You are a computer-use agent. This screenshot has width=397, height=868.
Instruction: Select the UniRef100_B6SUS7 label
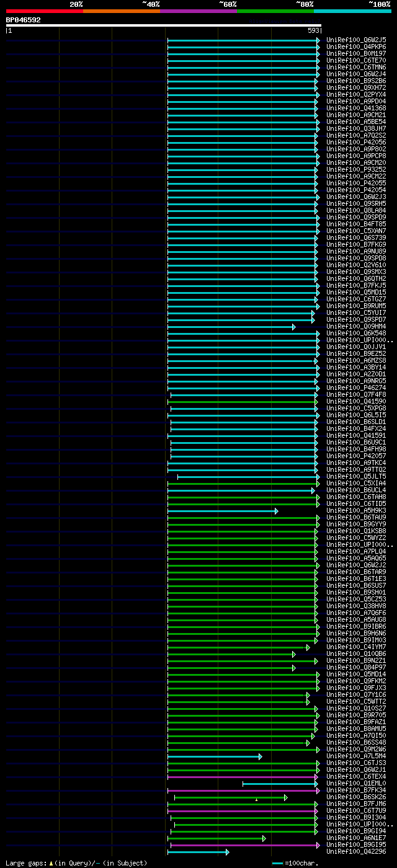356,585
